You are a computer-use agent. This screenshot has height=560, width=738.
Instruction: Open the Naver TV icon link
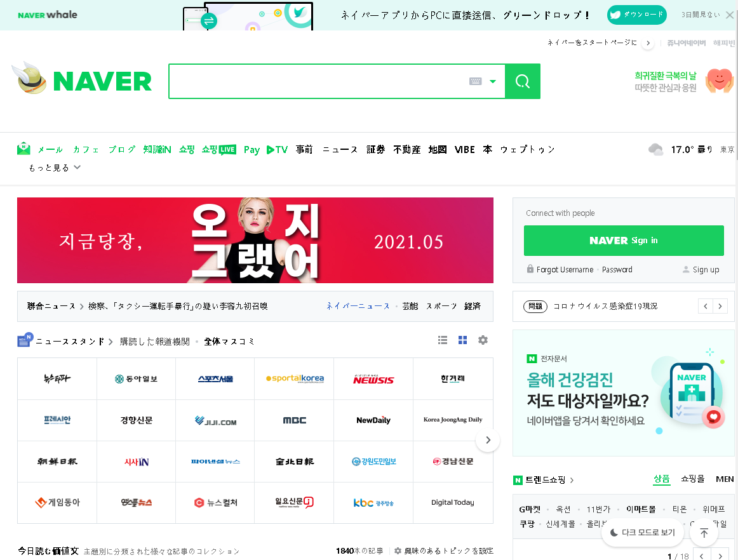click(277, 150)
